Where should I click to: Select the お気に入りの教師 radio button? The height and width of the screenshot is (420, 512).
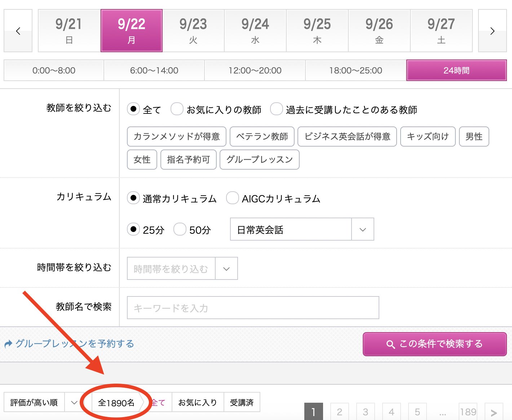pyautogui.click(x=177, y=109)
